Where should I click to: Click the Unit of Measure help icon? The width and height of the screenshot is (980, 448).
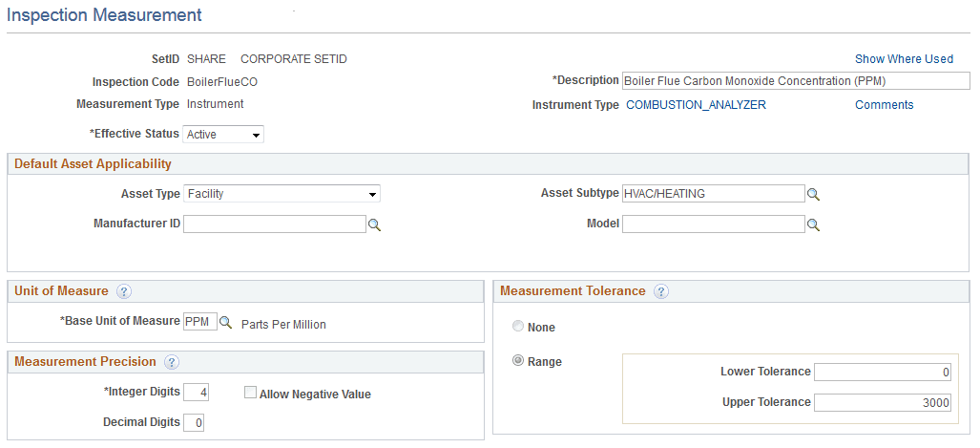(124, 291)
